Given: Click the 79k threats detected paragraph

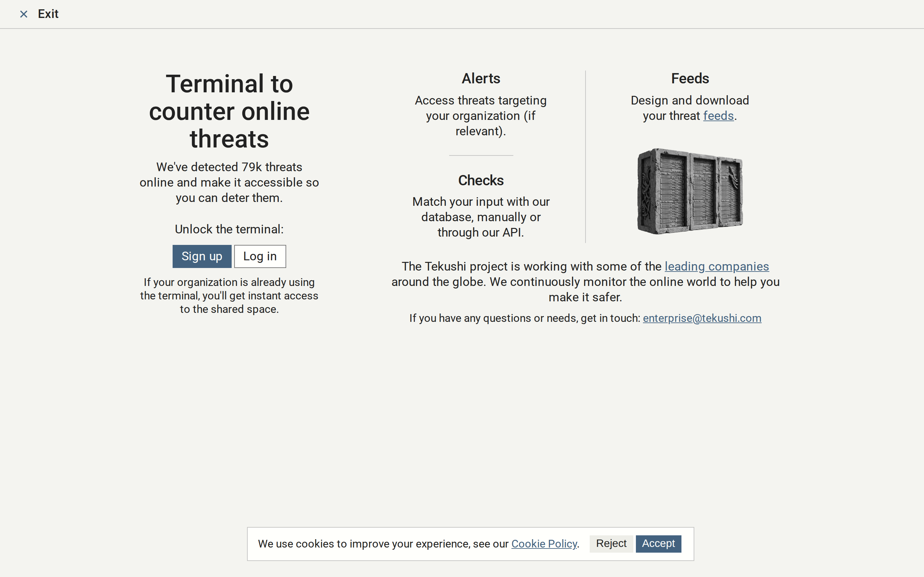Looking at the screenshot, I should [229, 182].
